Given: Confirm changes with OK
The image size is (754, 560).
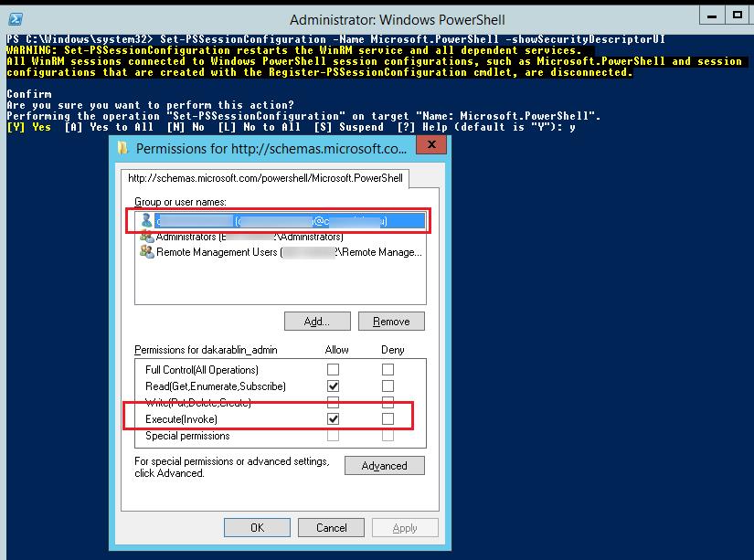Looking at the screenshot, I should click(257, 527).
